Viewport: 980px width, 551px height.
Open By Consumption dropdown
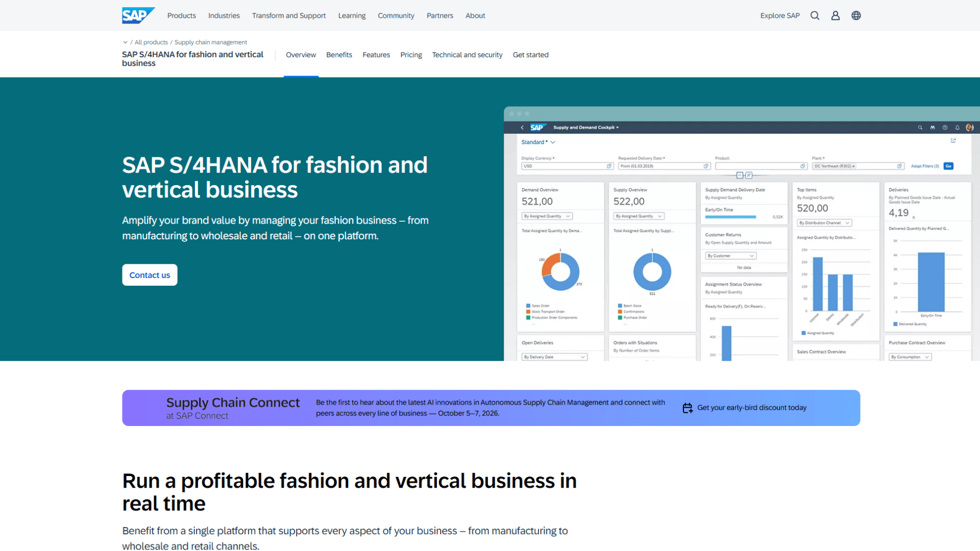(910, 357)
